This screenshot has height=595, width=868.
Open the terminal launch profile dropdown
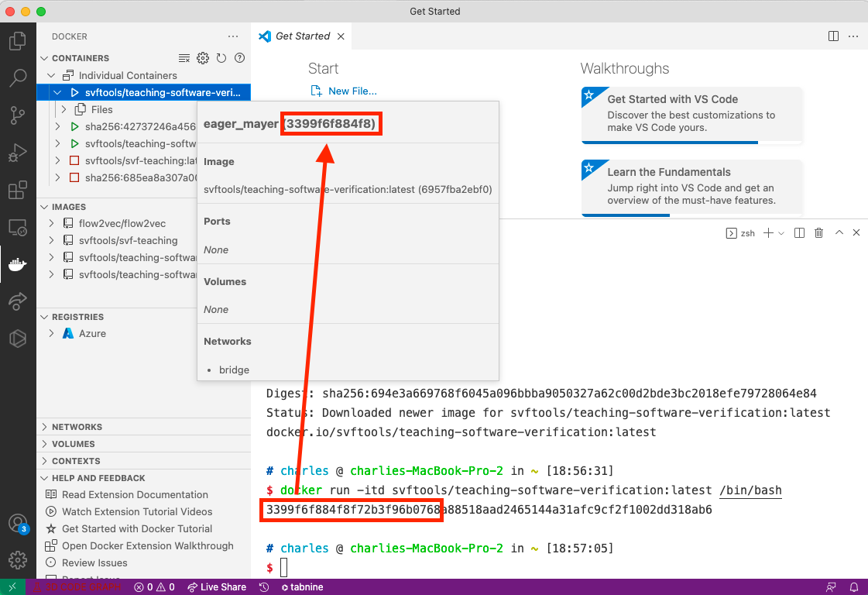click(x=781, y=233)
